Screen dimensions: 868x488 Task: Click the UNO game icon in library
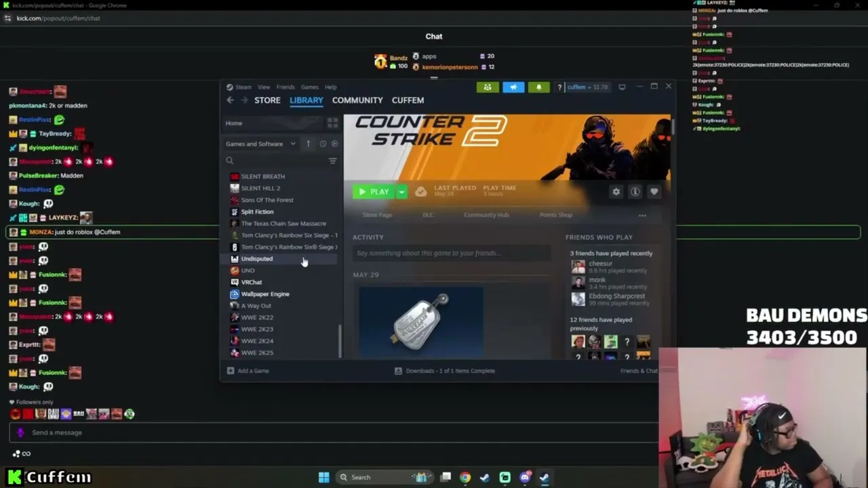235,270
